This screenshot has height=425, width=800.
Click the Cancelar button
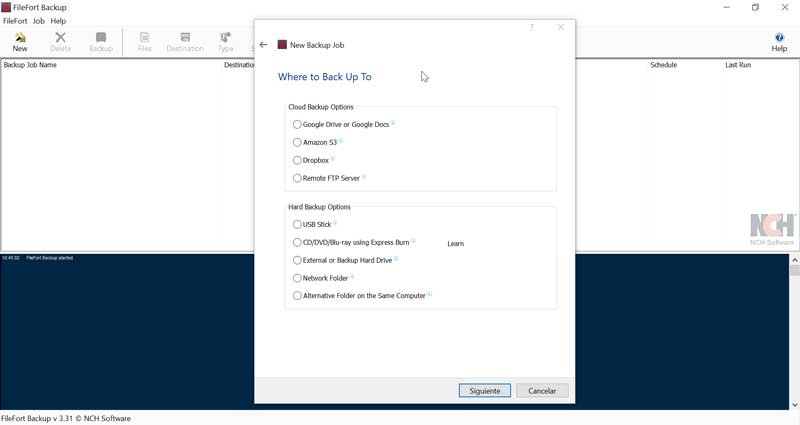[x=542, y=391]
